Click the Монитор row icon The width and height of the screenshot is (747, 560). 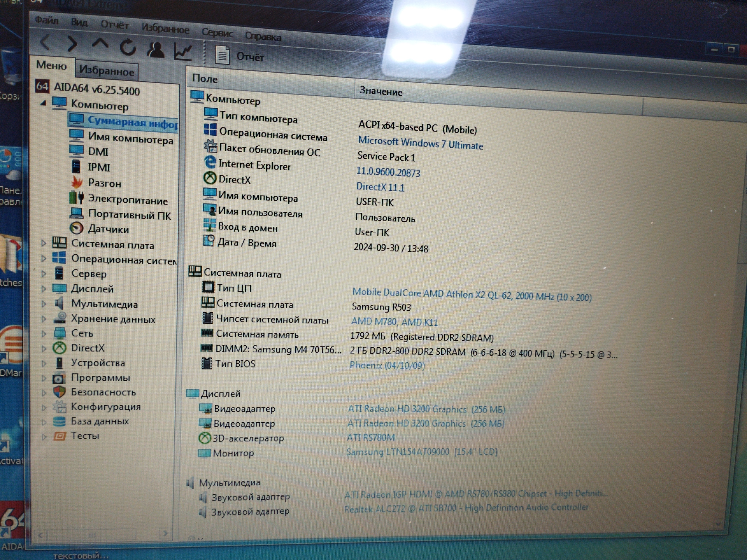tap(204, 453)
